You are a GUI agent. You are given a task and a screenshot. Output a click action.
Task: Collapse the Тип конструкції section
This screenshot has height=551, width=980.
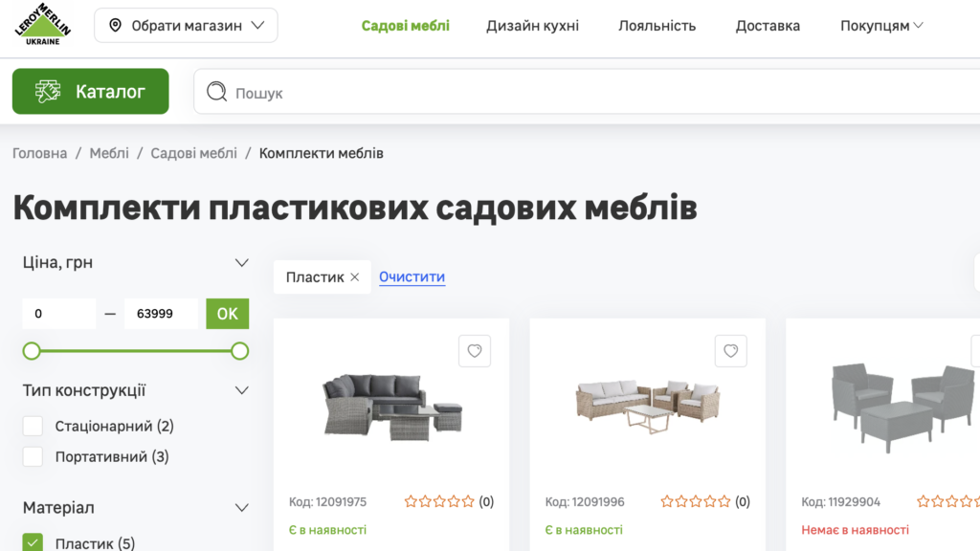[x=240, y=390]
